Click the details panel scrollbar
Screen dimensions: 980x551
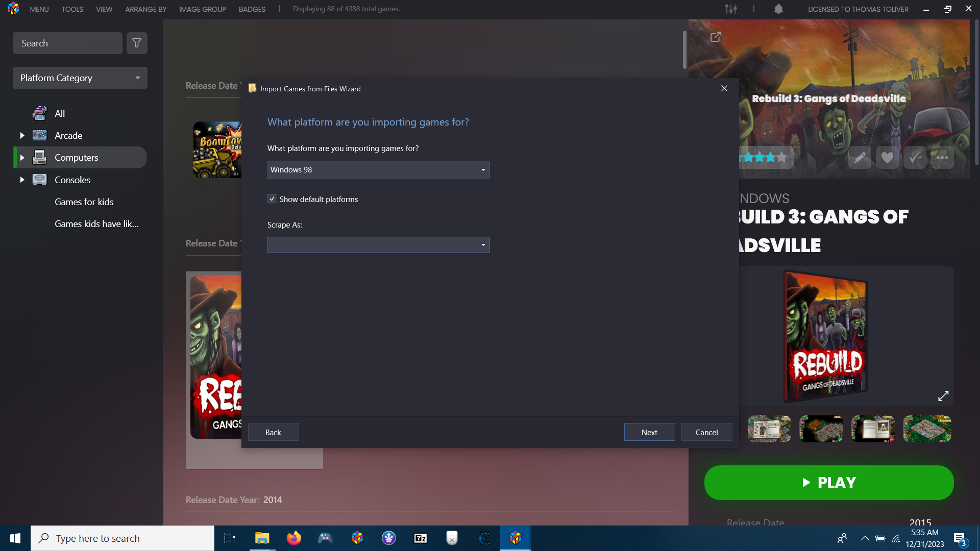point(976,92)
